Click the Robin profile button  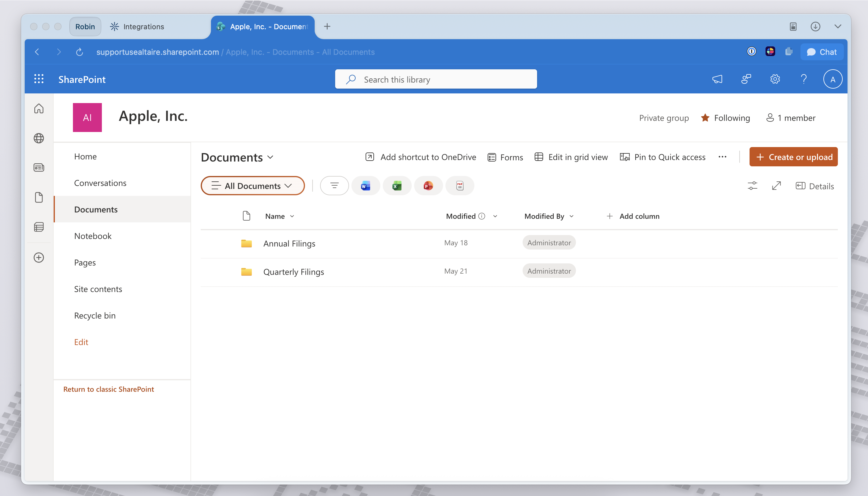(85, 27)
